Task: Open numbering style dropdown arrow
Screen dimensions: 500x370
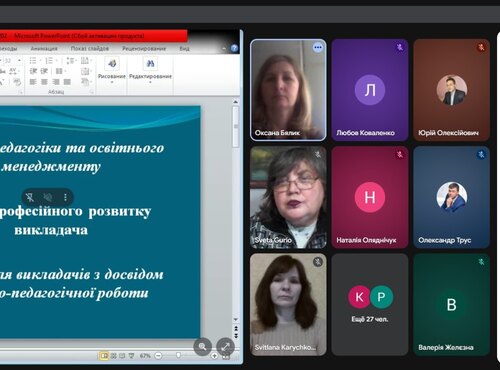Action: (57, 61)
